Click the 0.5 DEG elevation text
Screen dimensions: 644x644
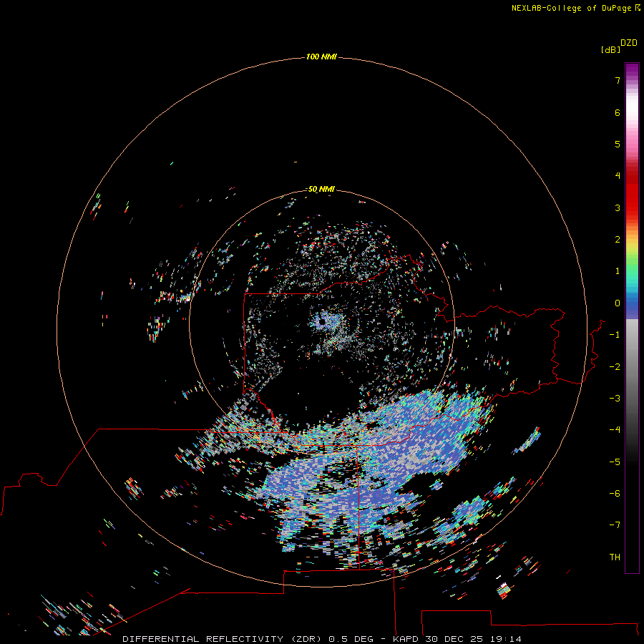pos(351,639)
